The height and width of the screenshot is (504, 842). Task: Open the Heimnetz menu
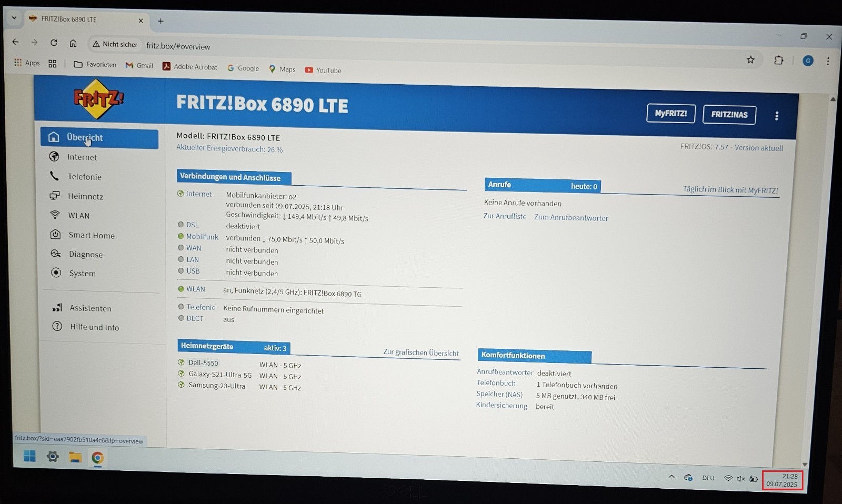pyautogui.click(x=85, y=196)
